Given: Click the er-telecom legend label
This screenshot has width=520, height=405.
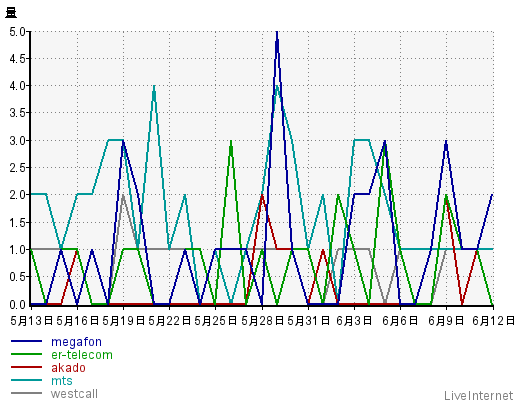Looking at the screenshot, I should (82, 355).
